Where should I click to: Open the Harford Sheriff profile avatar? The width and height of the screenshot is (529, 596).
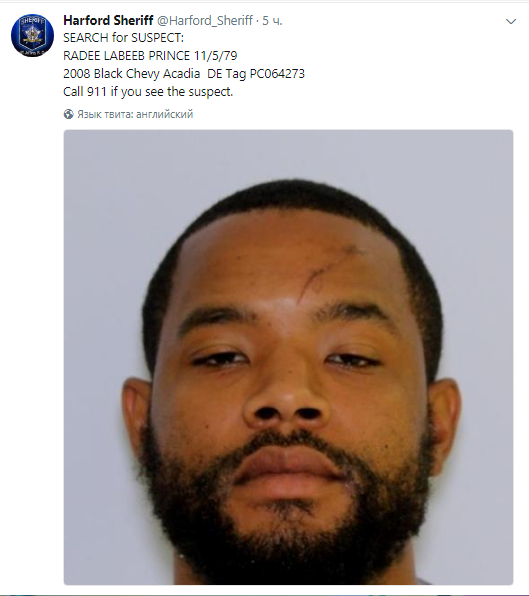point(32,35)
